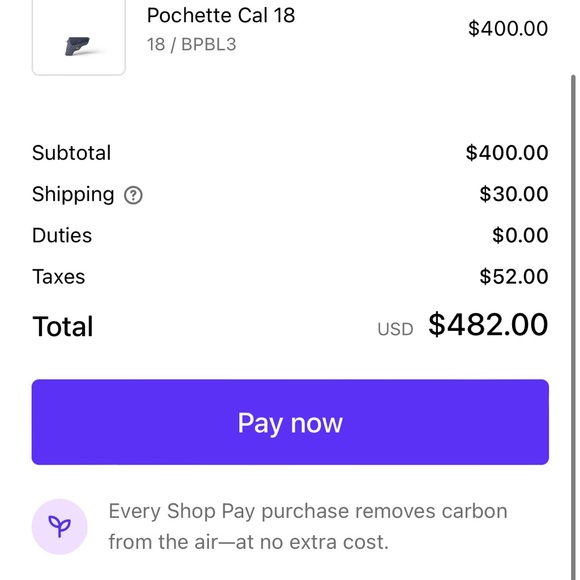Click the Pay now button
This screenshot has width=580, height=580.
290,422
